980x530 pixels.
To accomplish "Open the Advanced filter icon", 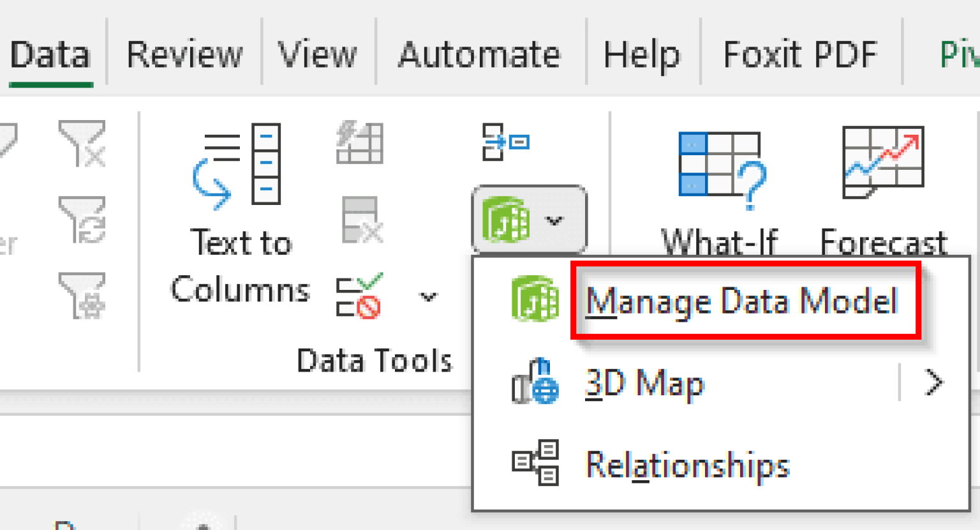I will (x=81, y=296).
